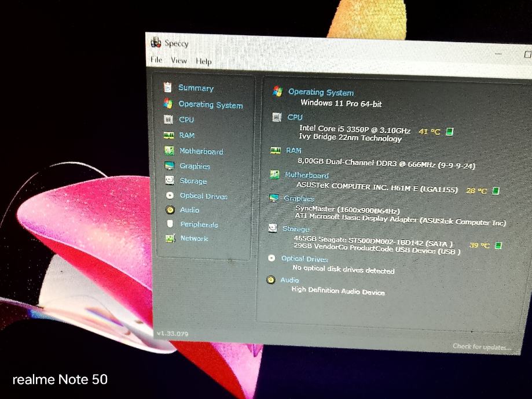Click the Graphics heading link in summary pane
The width and height of the screenshot is (532, 399).
pyautogui.click(x=299, y=198)
